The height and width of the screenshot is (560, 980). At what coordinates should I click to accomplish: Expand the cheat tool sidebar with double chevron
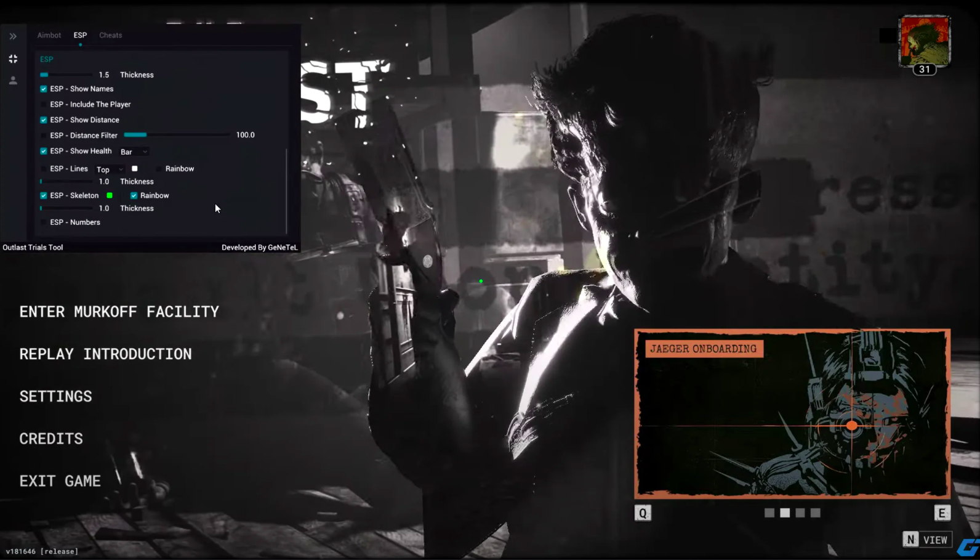13,36
